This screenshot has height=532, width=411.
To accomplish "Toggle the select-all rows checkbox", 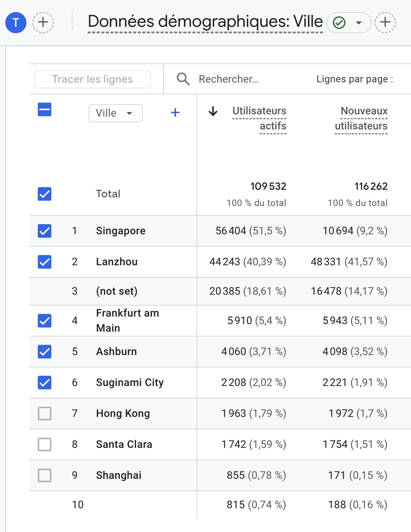I will coord(45,110).
